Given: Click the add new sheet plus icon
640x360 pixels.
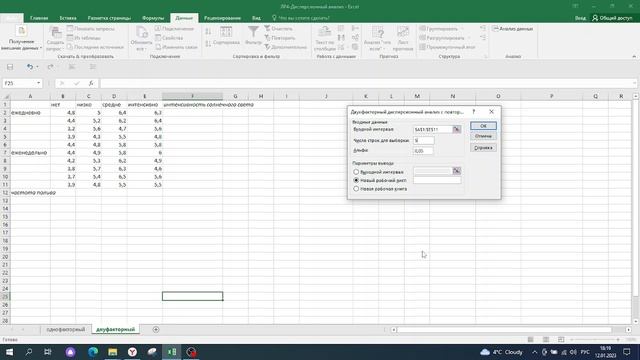Looking at the screenshot, I should (156, 329).
